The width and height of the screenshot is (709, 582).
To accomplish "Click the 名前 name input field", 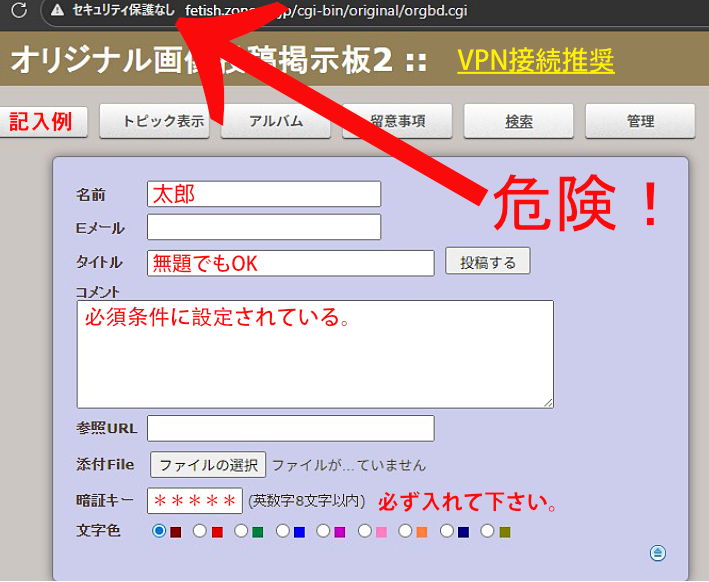I will [x=264, y=194].
